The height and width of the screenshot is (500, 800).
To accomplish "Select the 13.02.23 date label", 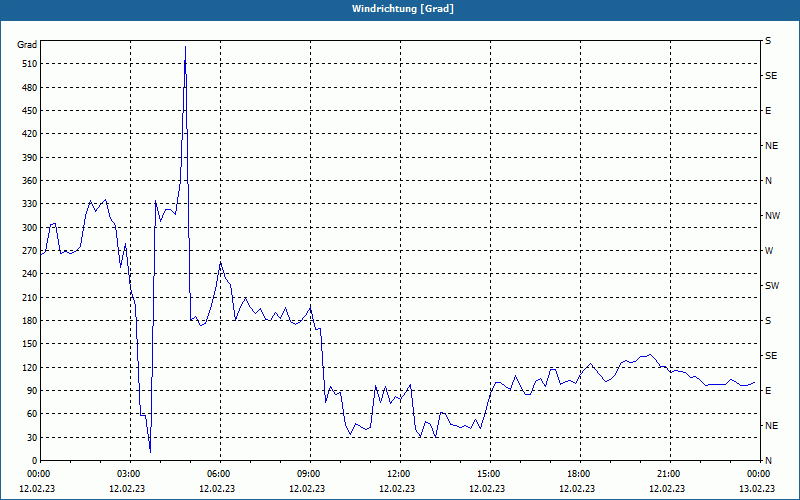I will (757, 488).
